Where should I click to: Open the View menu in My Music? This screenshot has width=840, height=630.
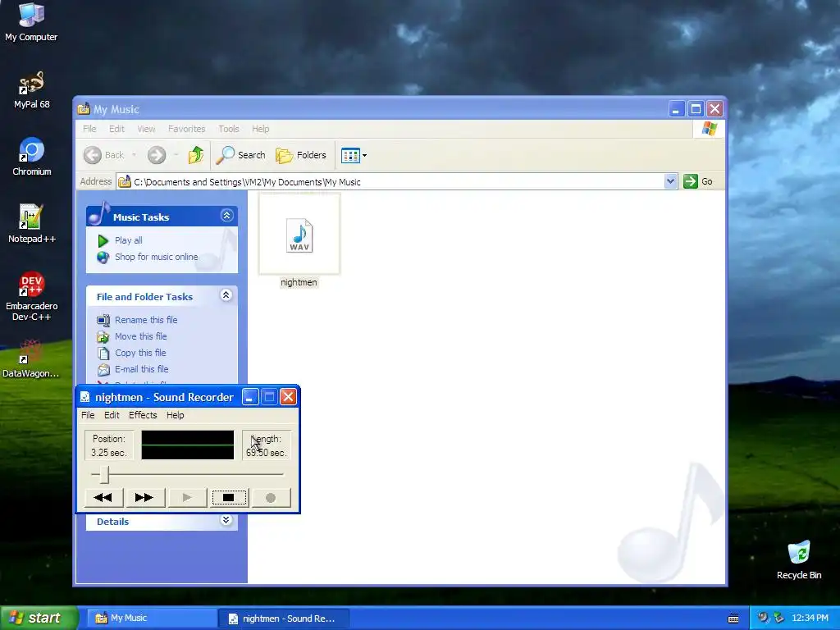coord(146,129)
